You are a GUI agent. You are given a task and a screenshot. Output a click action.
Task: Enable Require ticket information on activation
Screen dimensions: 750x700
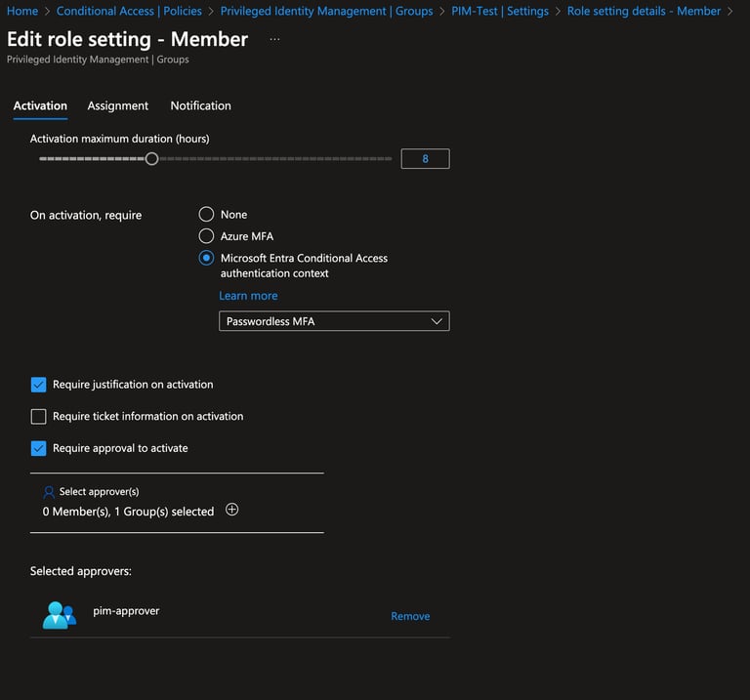(x=39, y=417)
